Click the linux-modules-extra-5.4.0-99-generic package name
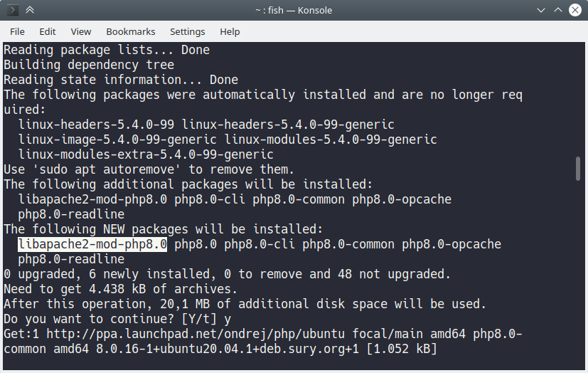The image size is (588, 373). [146, 154]
